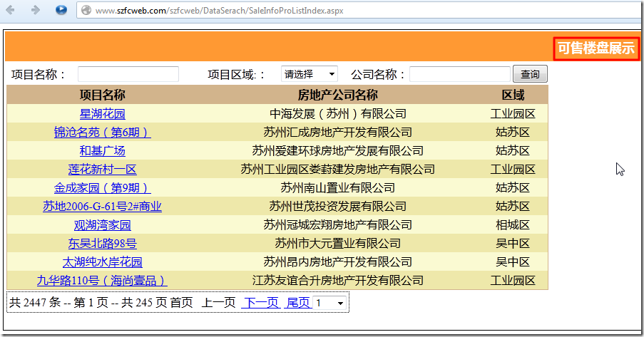
Task: Go back with the browser back arrow
Action: click(x=10, y=10)
